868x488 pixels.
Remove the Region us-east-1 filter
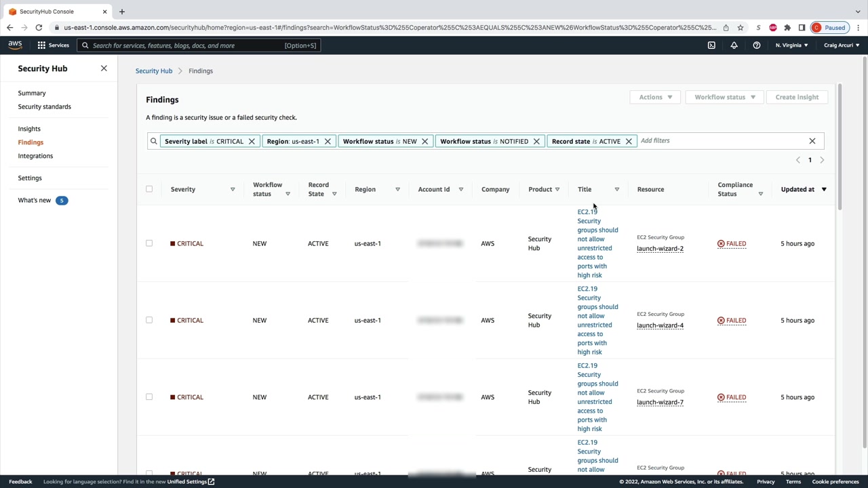pyautogui.click(x=328, y=141)
